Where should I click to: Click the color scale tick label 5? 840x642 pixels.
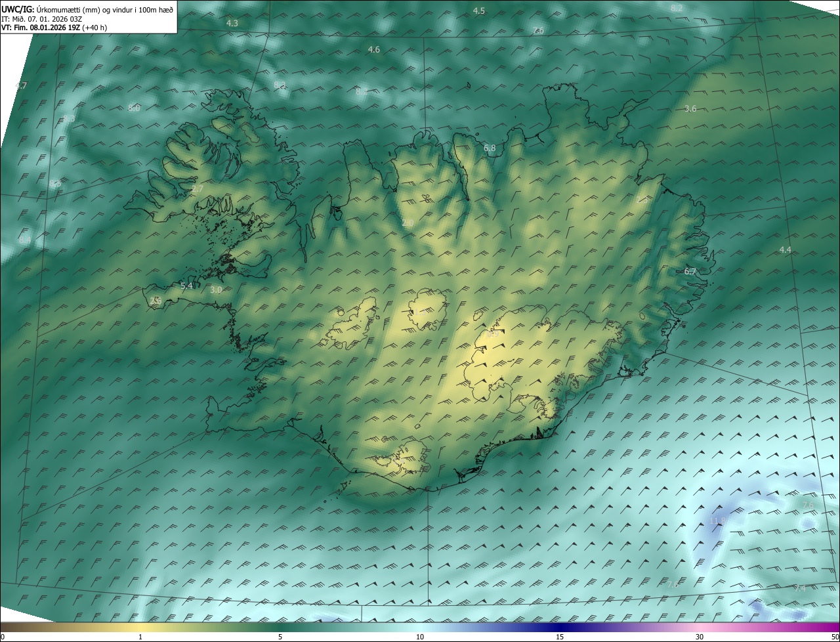click(280, 637)
